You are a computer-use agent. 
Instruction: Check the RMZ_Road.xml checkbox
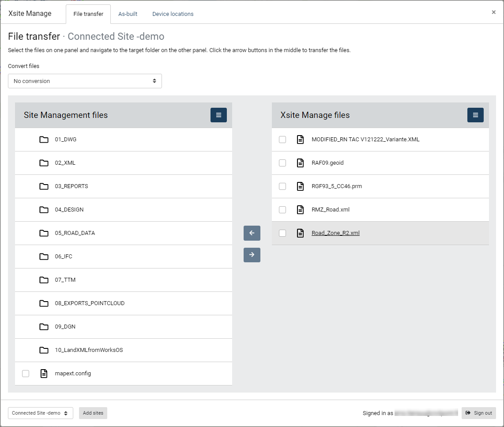tap(282, 210)
